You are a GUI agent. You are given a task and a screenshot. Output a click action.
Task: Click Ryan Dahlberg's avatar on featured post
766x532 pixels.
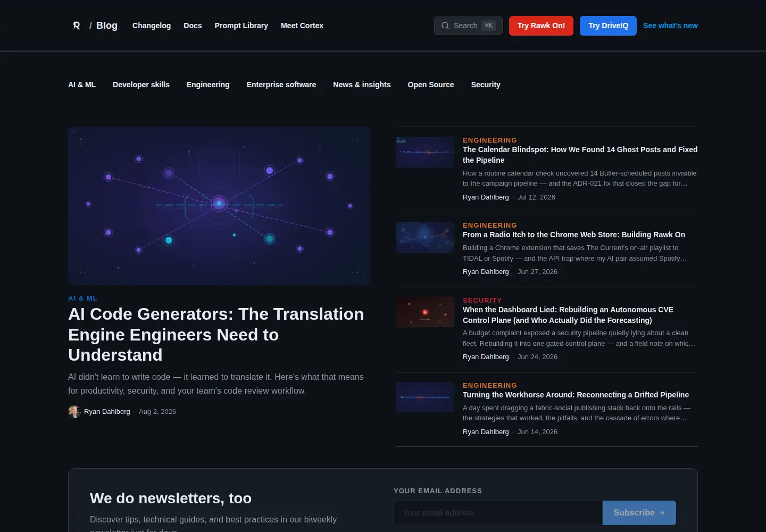click(x=74, y=412)
